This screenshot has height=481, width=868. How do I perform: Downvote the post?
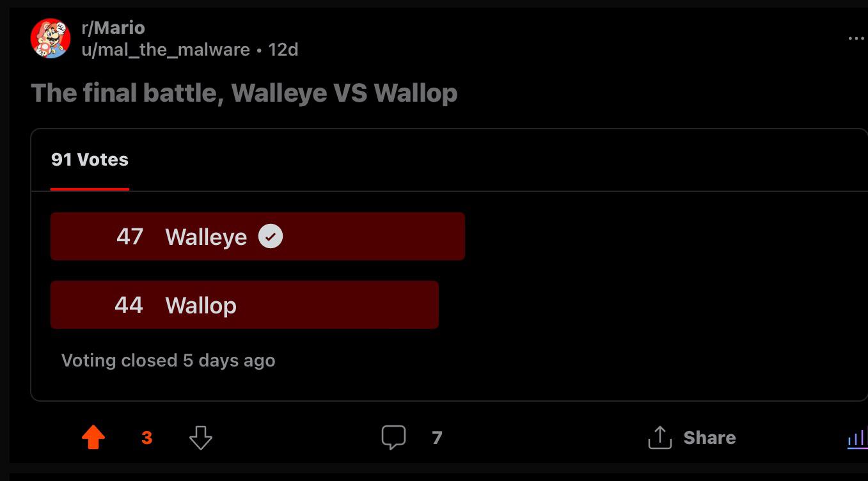coord(200,439)
